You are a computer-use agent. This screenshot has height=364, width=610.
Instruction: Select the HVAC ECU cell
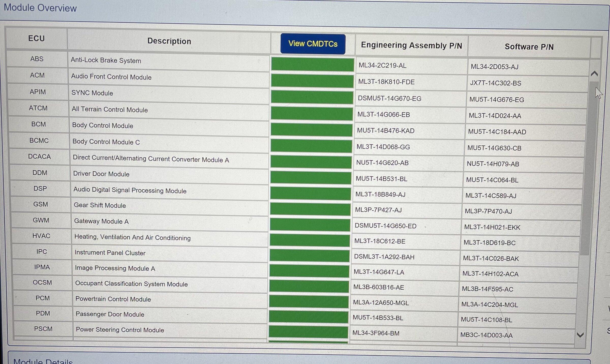coord(41,236)
